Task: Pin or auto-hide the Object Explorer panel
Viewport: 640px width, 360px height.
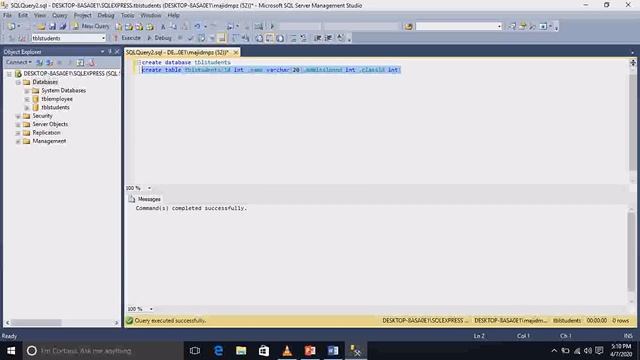Action: click(x=109, y=52)
